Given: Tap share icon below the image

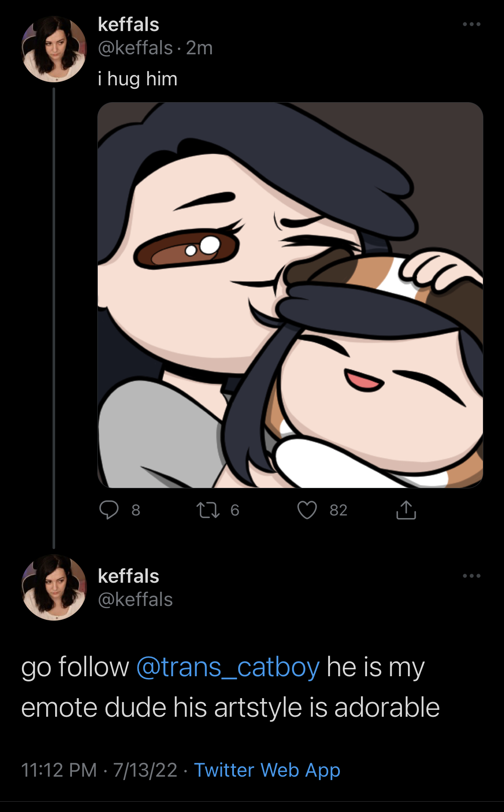Looking at the screenshot, I should tap(406, 510).
